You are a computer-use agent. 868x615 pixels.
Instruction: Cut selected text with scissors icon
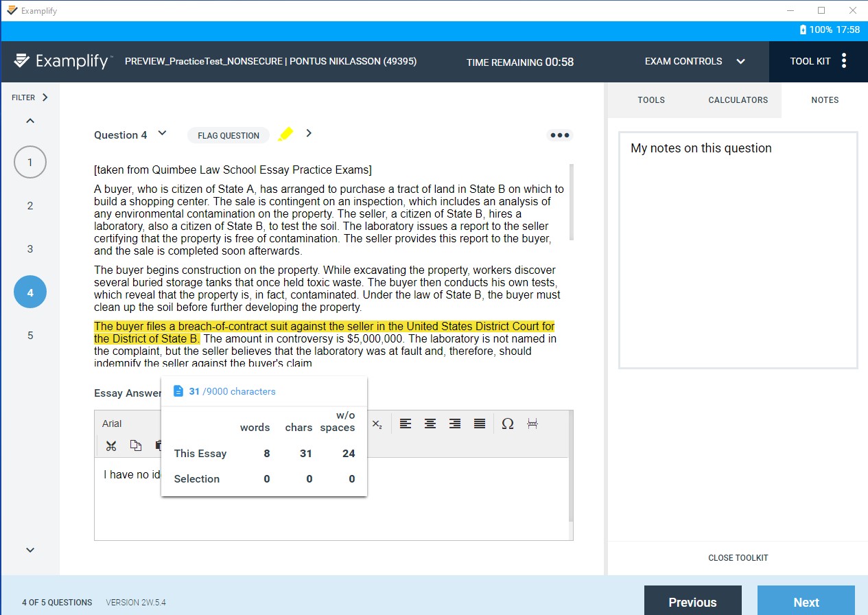coord(111,446)
